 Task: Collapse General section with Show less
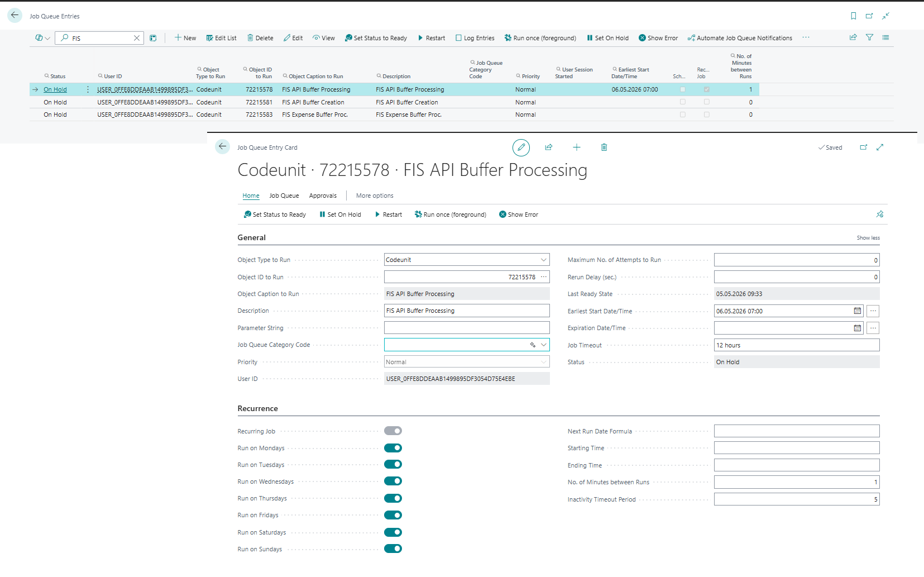point(868,238)
